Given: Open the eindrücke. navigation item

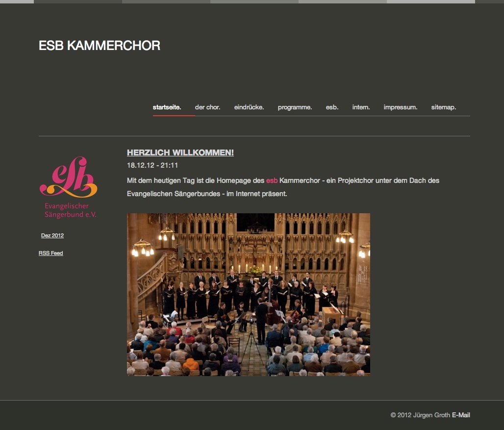Looking at the screenshot, I should (249, 107).
